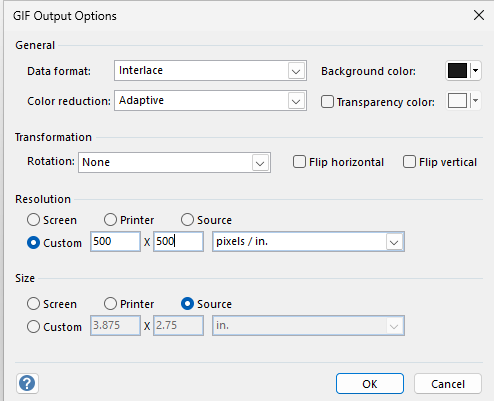The image size is (494, 401).
Task: Select Printer under Resolution
Action: [110, 220]
